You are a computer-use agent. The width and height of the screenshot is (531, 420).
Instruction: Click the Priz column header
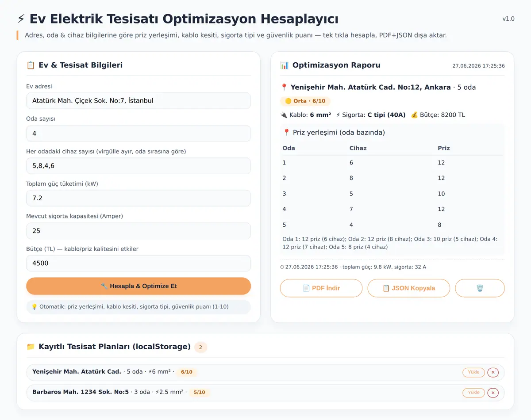pyautogui.click(x=444, y=148)
